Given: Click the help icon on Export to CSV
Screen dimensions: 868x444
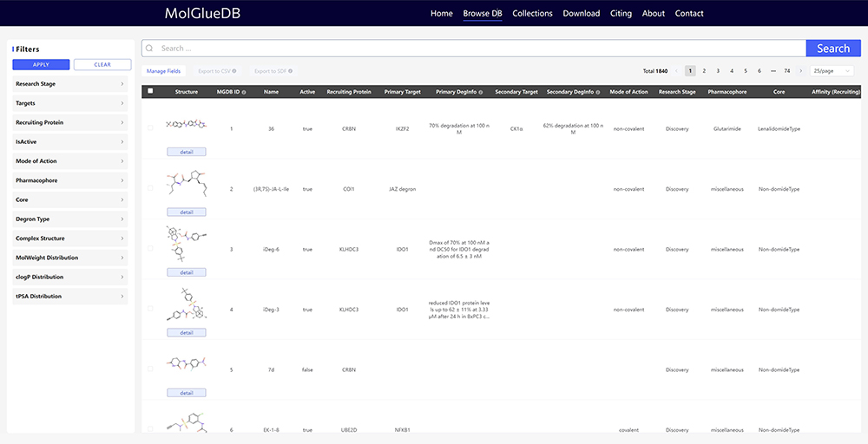Looking at the screenshot, I should (234, 71).
